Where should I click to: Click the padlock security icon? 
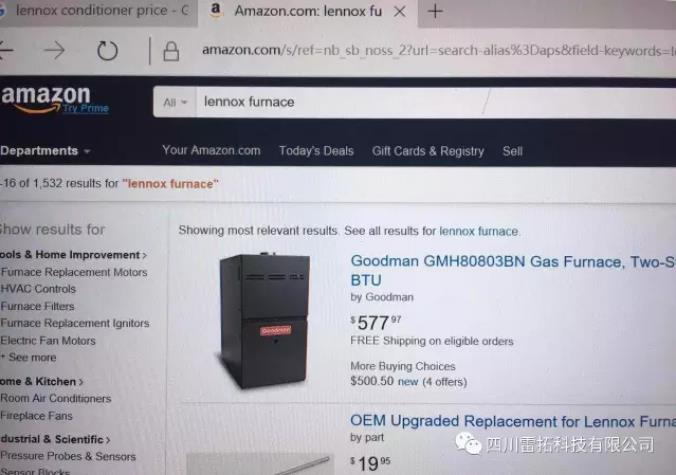[171, 51]
